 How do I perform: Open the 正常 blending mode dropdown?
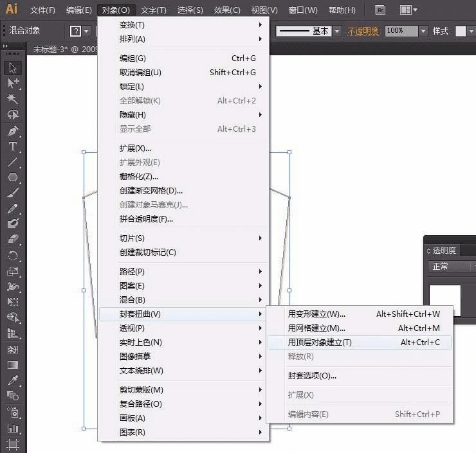(450, 266)
